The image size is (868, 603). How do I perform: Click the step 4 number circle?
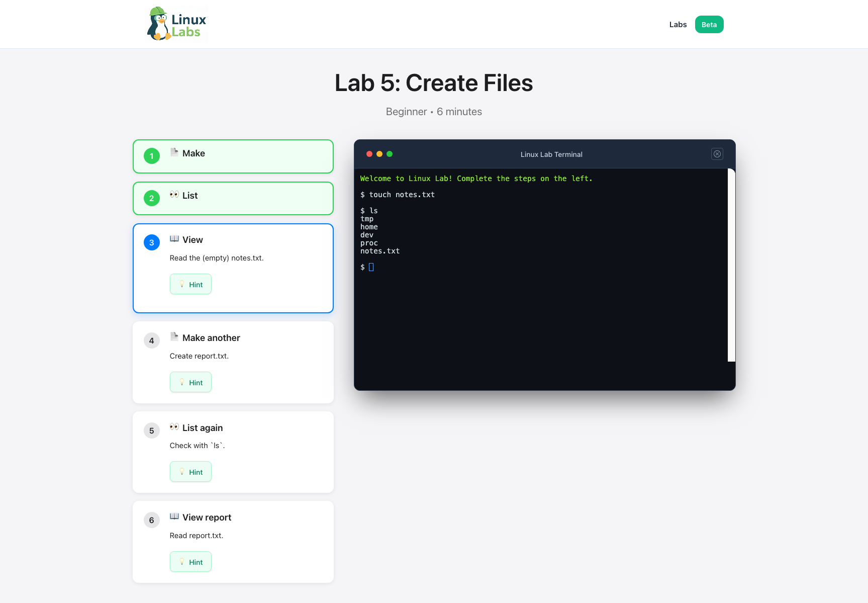[152, 340]
